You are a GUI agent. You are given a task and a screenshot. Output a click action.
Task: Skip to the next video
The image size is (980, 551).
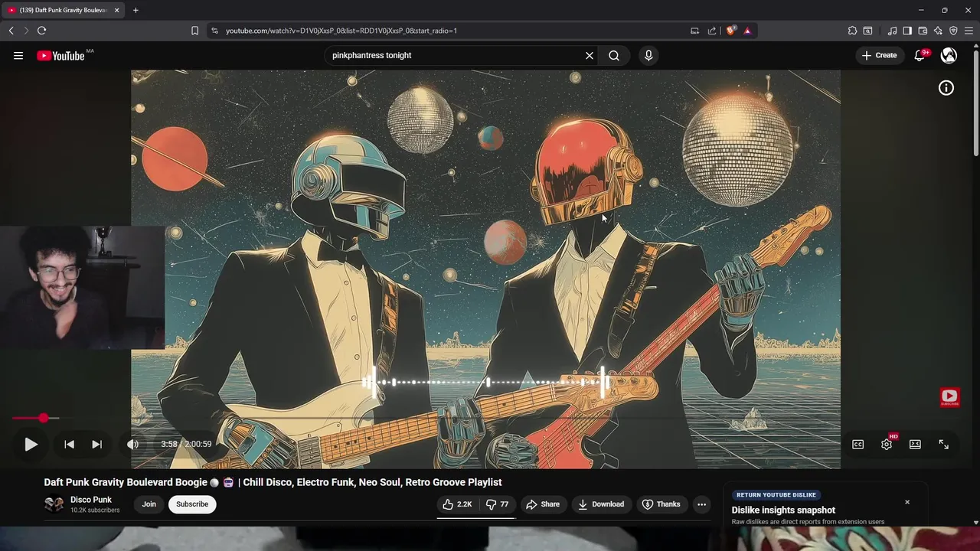point(96,444)
